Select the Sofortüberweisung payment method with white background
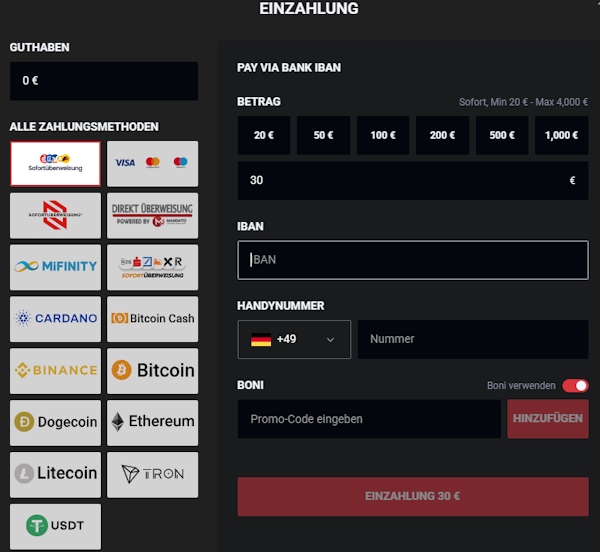600x552 pixels. (x=55, y=164)
